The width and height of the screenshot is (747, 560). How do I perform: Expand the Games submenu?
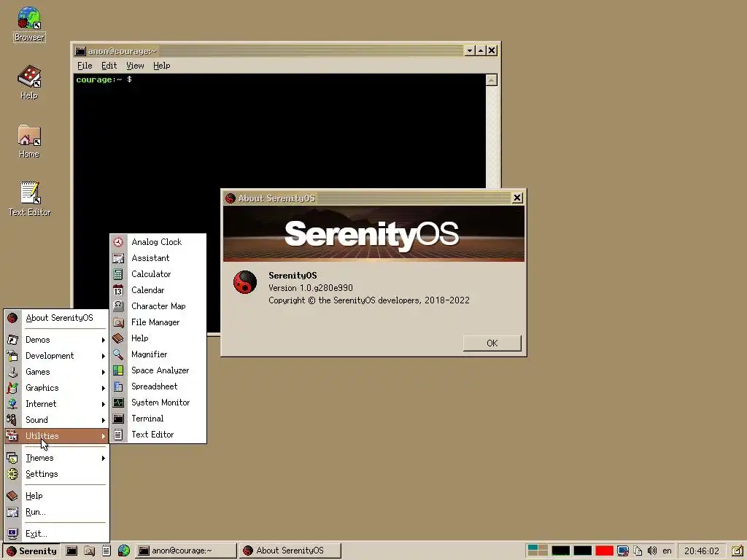point(56,372)
